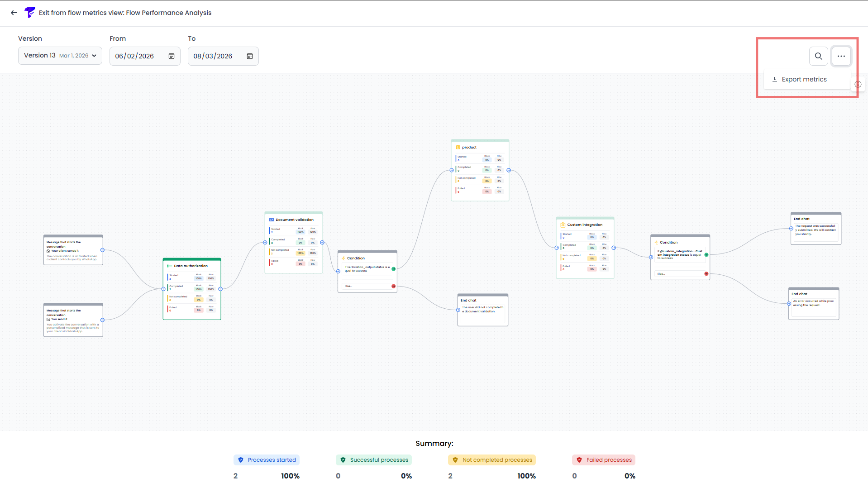Click the download icon next to Export metrics
Viewport: 868px width, 488px height.
click(775, 79)
